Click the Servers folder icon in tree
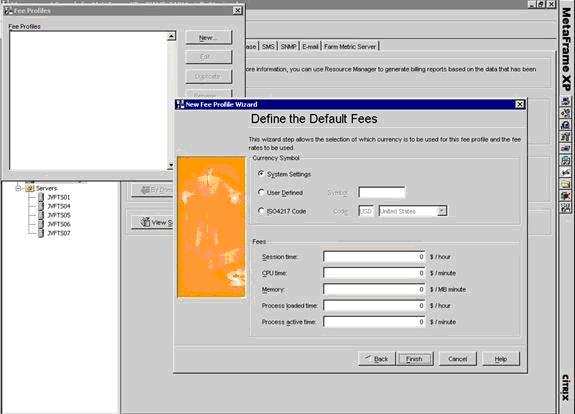Screen dimensions: 575x414 coord(30,188)
